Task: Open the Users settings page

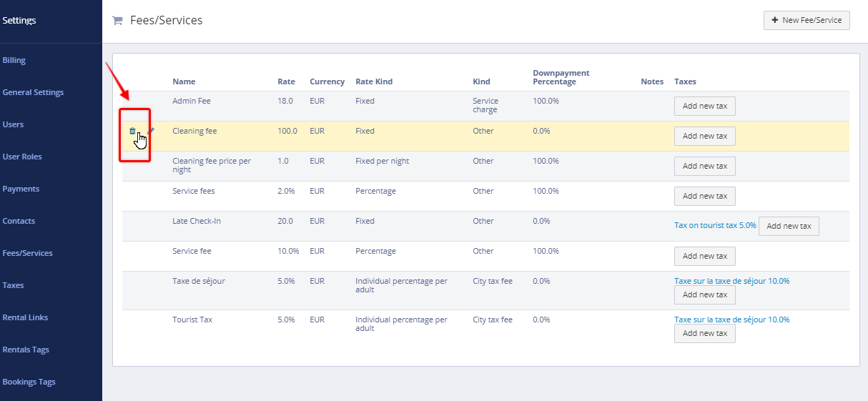Action: pyautogui.click(x=13, y=124)
